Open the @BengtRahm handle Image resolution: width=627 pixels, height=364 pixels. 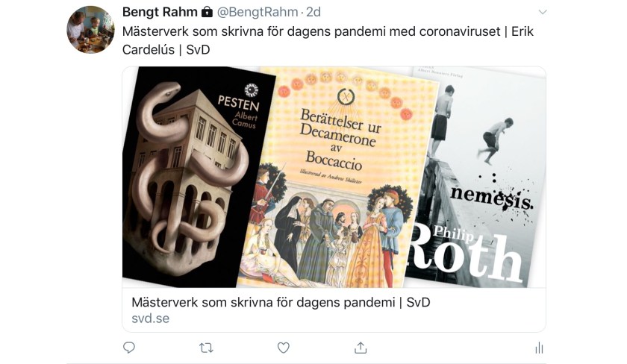258,12
